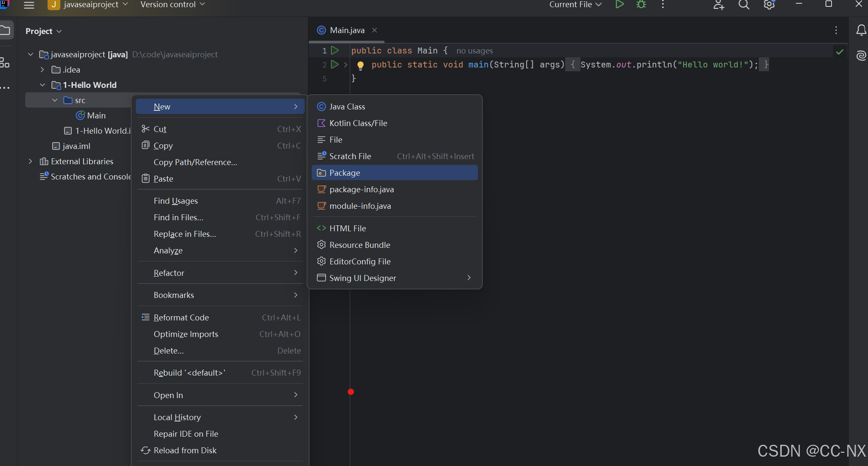Expand External Libraries tree node
Image resolution: width=868 pixels, height=466 pixels.
click(30, 161)
